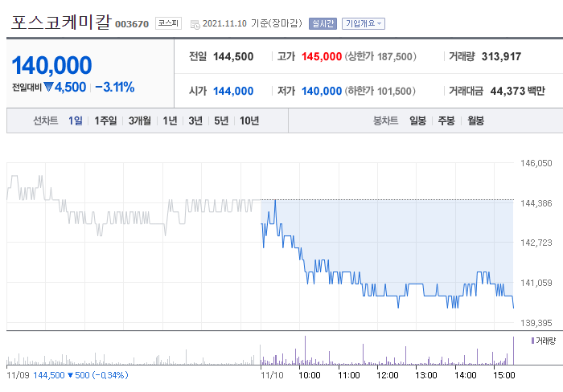Click the 139,395 price axis label
Image resolution: width=563 pixels, height=392 pixels.
536,323
